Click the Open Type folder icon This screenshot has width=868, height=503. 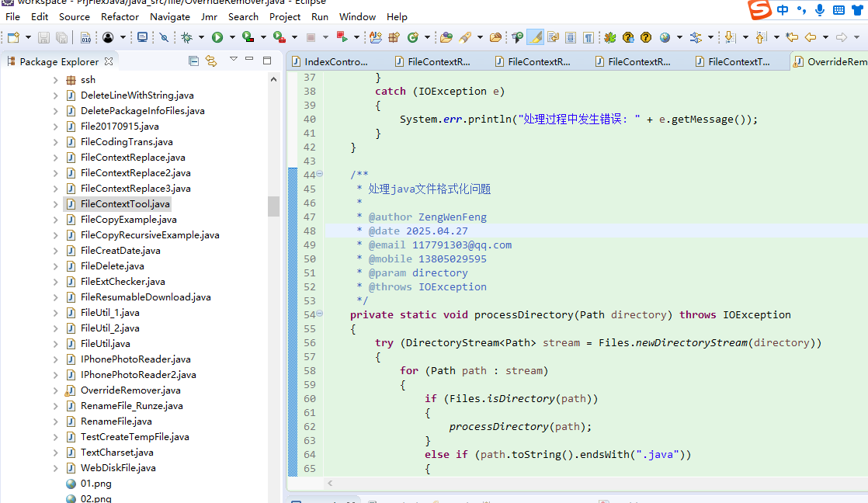click(446, 37)
